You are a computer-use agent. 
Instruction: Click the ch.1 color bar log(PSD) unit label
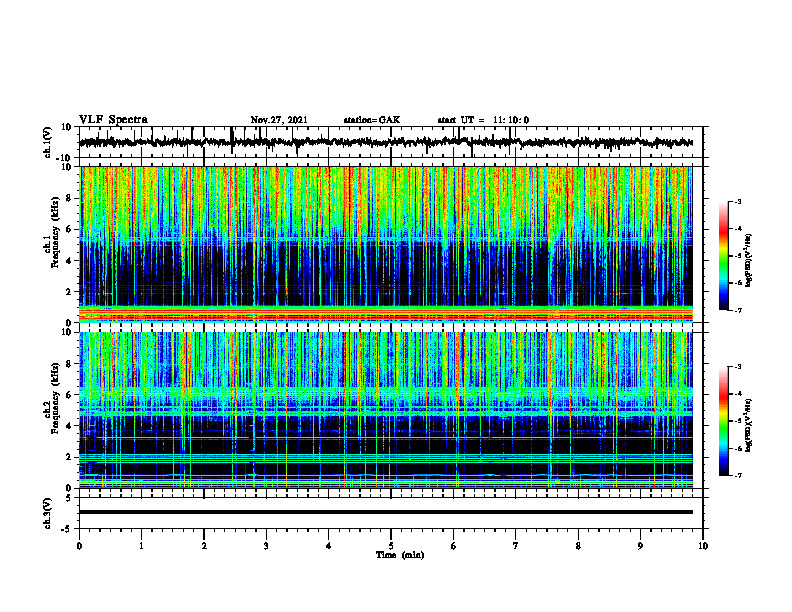point(749,259)
